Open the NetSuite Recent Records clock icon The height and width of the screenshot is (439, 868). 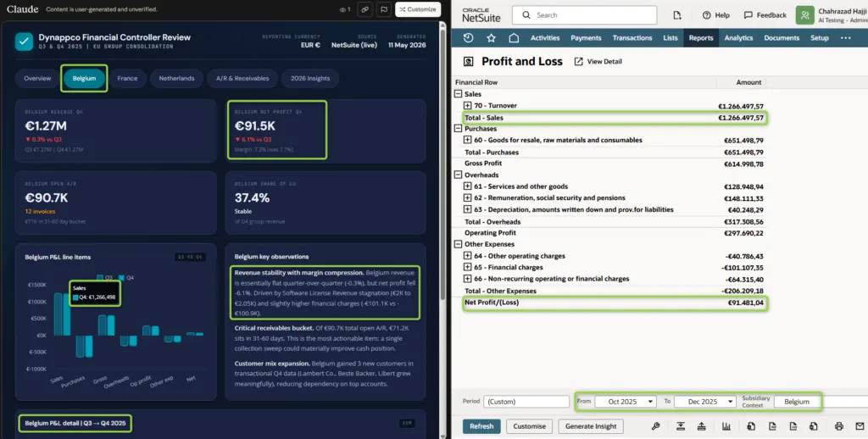click(468, 37)
